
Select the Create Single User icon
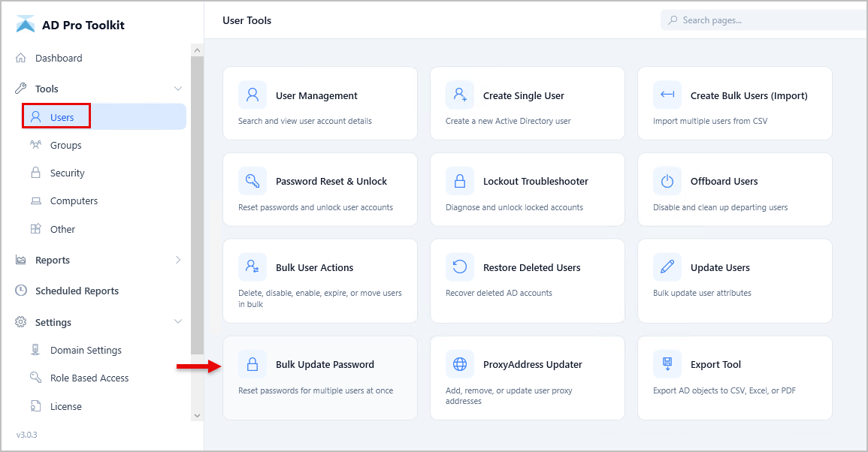tap(459, 94)
